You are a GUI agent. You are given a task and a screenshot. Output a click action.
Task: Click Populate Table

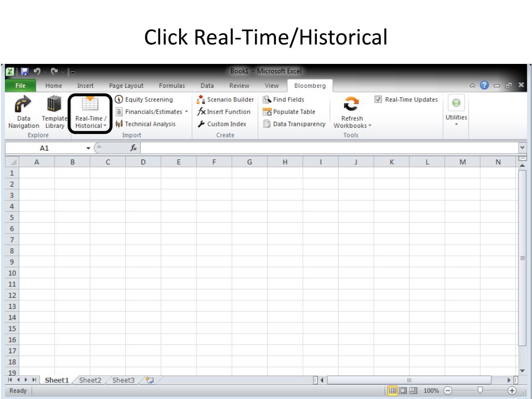point(289,112)
